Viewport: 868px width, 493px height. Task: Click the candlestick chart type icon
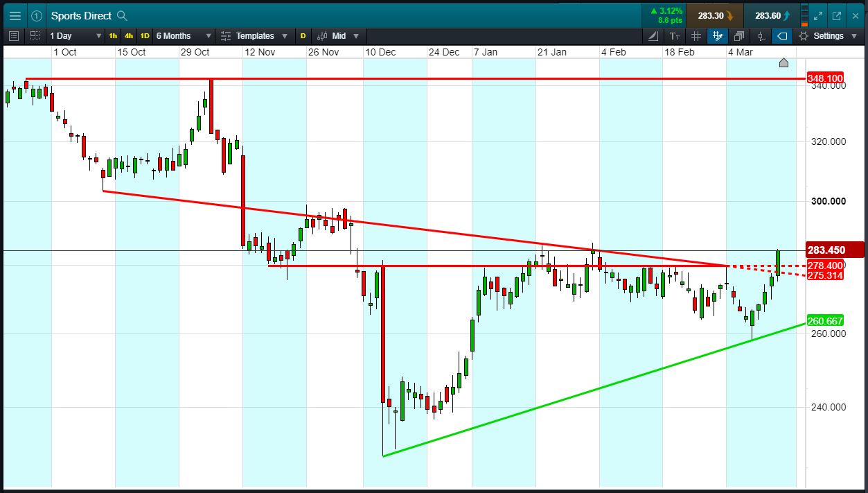coord(321,35)
